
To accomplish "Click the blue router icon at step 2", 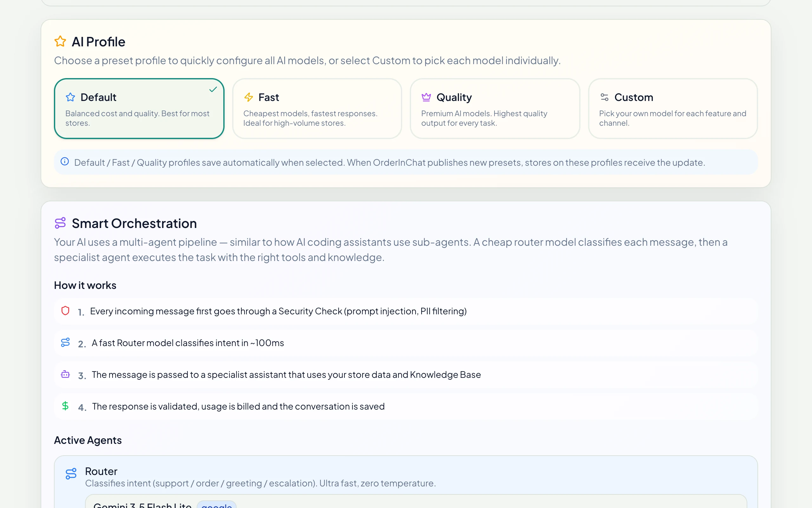I will point(65,342).
